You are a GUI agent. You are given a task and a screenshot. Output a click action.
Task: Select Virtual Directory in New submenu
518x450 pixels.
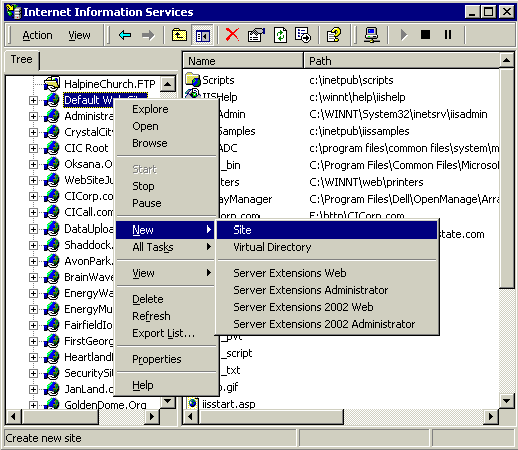point(327,247)
